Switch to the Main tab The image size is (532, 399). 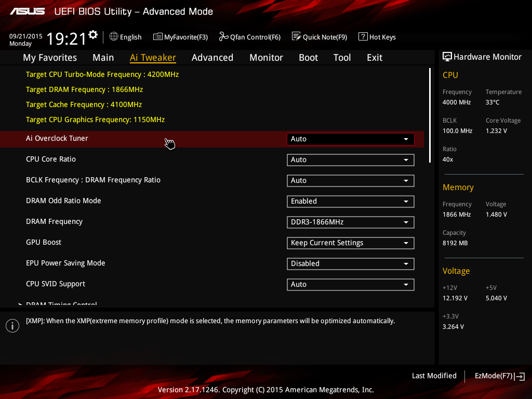103,58
